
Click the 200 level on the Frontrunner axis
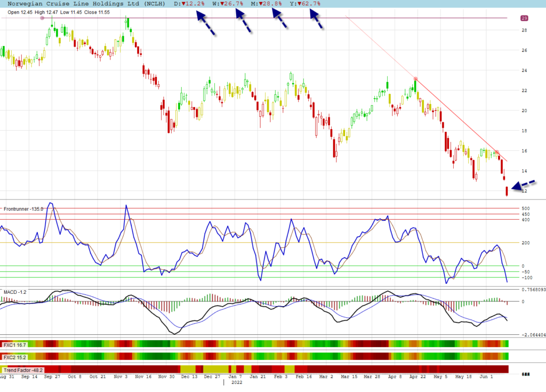click(x=525, y=243)
